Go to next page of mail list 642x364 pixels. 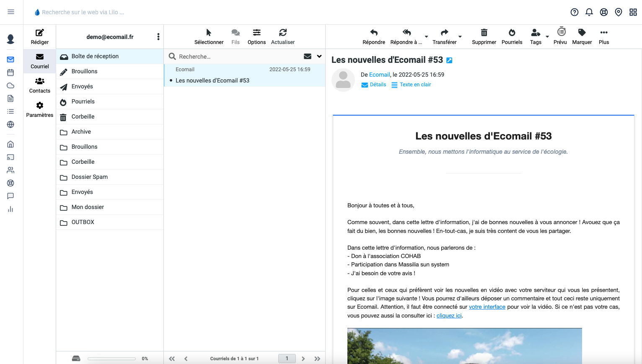[303, 359]
